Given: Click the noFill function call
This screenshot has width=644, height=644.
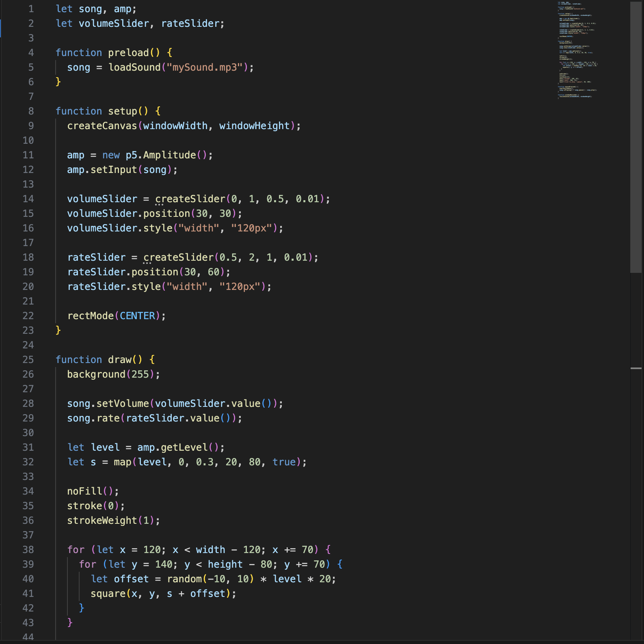Looking at the screenshot, I should 84,491.
